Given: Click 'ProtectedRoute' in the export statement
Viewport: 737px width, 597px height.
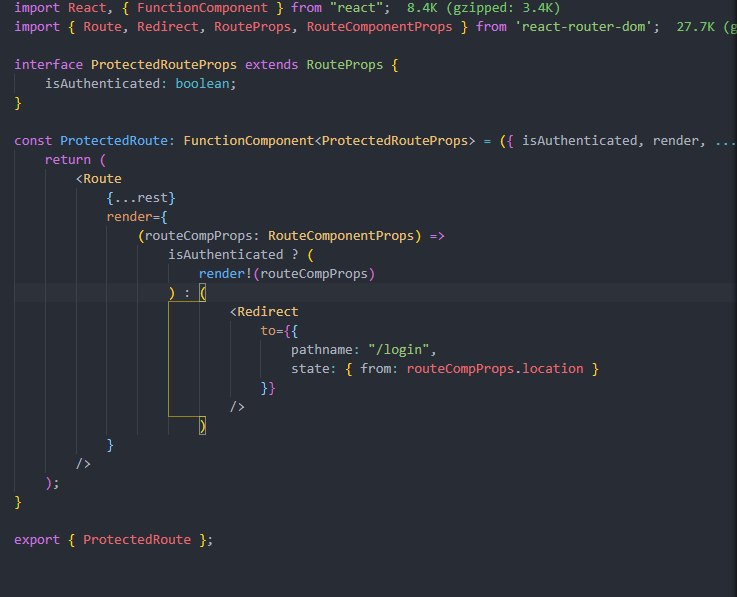Looking at the screenshot, I should pyautogui.click(x=137, y=540).
